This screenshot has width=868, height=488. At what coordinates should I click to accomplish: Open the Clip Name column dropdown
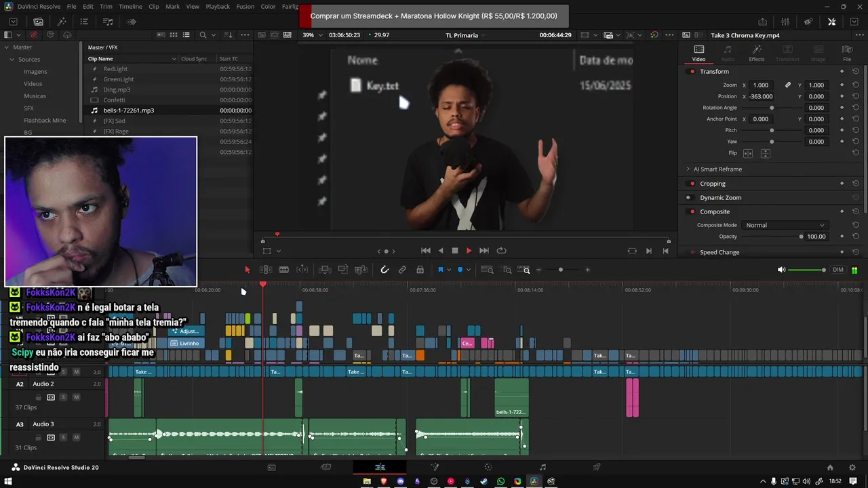pyautogui.click(x=174, y=59)
